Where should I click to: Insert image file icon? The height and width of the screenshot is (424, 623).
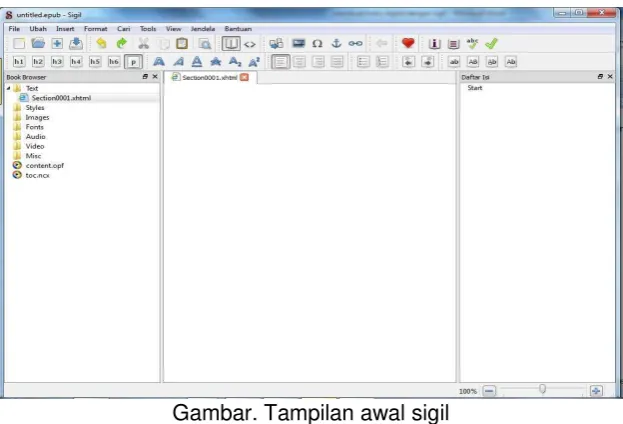click(x=298, y=43)
